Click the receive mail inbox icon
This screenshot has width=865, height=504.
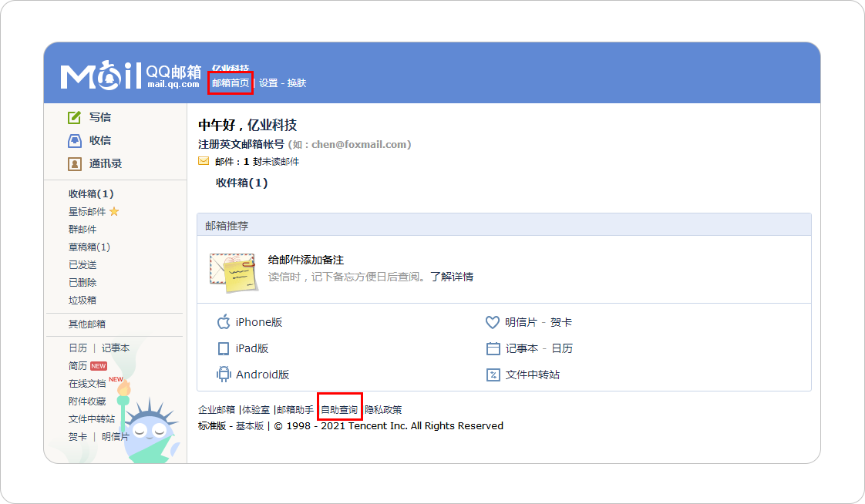75,140
